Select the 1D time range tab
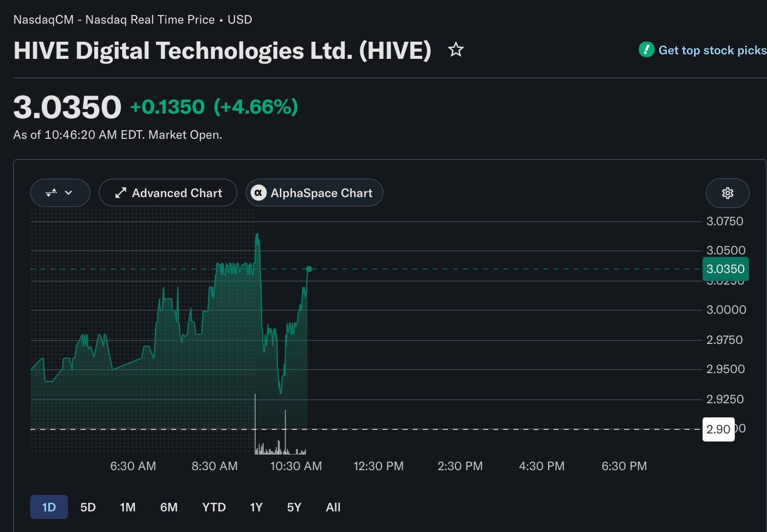This screenshot has height=532, width=767. [49, 507]
